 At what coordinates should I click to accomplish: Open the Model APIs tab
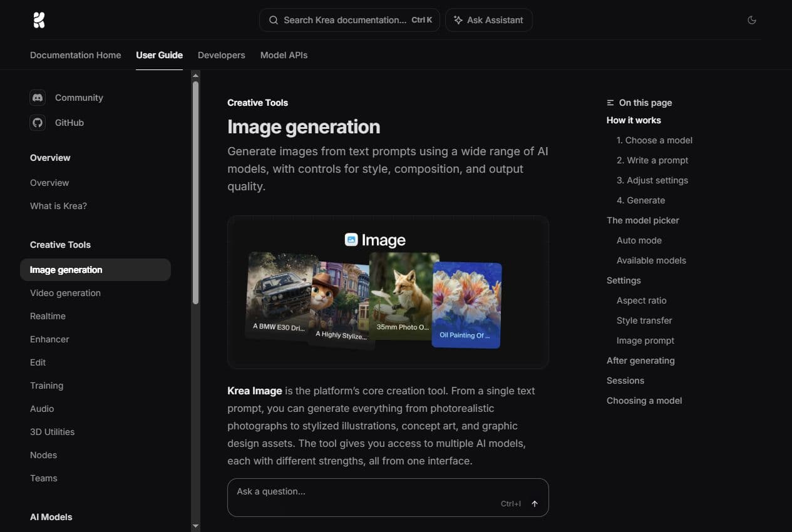point(284,55)
